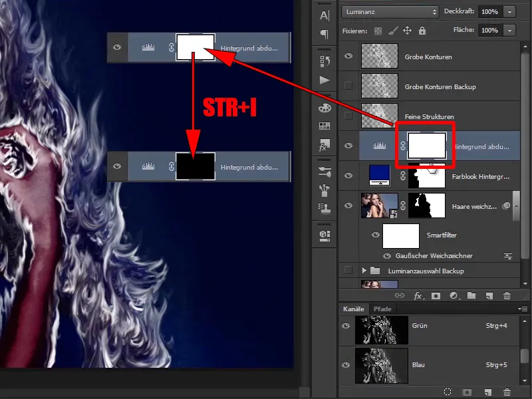Open the Clone Source stamp icon
The image size is (532, 399).
pyautogui.click(x=325, y=208)
